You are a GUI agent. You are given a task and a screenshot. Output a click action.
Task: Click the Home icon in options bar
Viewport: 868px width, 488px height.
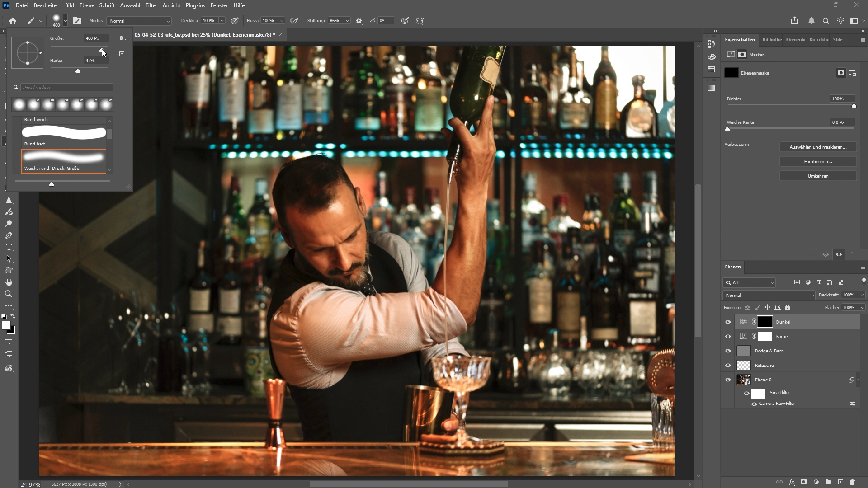(x=13, y=21)
